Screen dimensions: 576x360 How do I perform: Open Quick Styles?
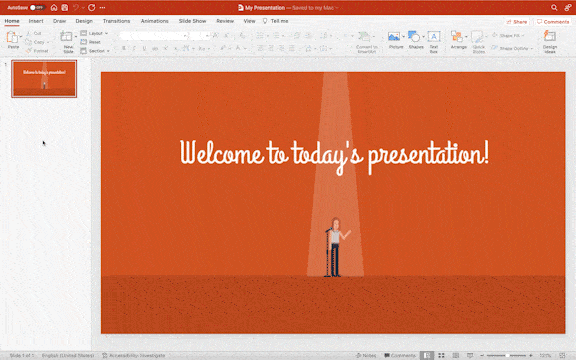tap(478, 42)
